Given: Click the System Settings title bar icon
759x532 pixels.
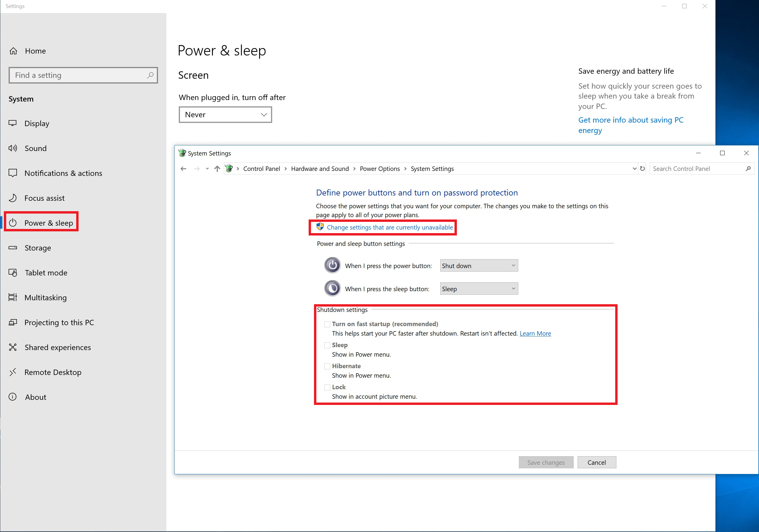Looking at the screenshot, I should coord(182,153).
